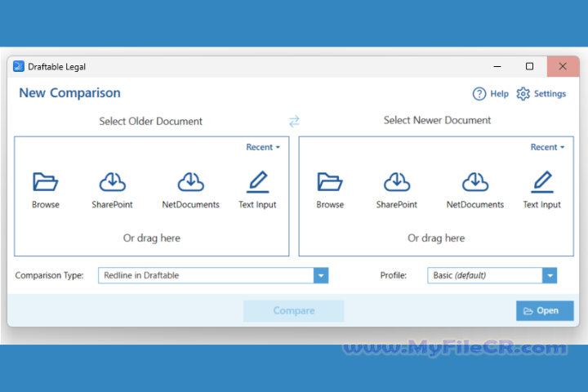This screenshot has width=588, height=392.
Task: Click the Select Older Document label
Action: tap(151, 121)
